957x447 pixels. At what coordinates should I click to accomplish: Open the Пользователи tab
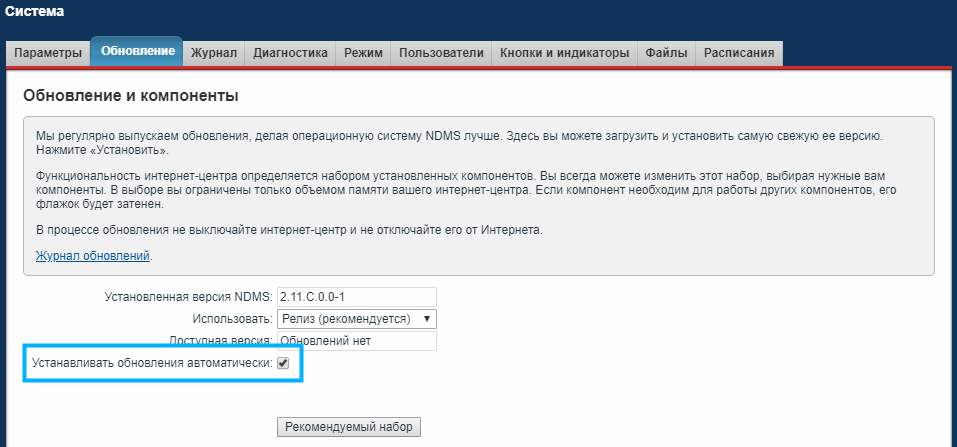click(441, 53)
